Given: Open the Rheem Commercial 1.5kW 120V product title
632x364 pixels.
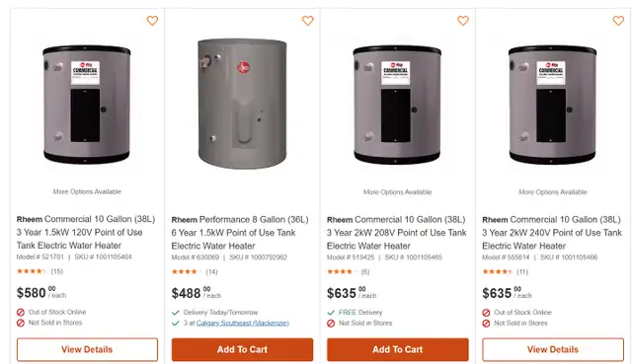Looking at the screenshot, I should (x=86, y=233).
